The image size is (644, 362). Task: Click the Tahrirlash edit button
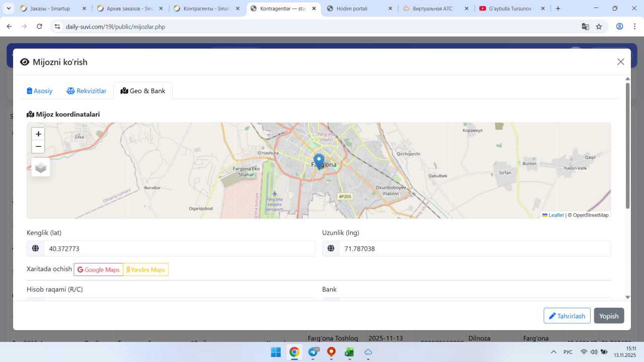567,316
